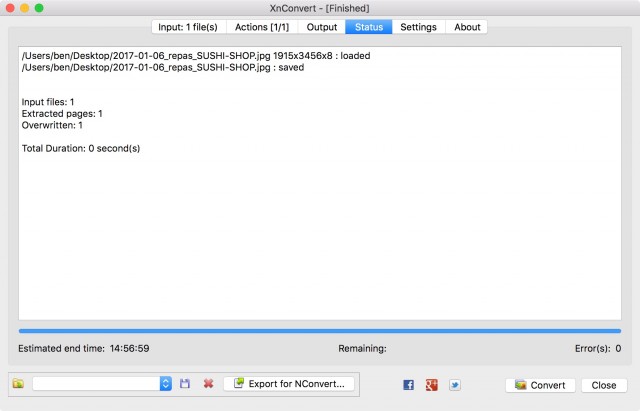
Task: Share on Facebook icon
Action: pyautogui.click(x=409, y=385)
